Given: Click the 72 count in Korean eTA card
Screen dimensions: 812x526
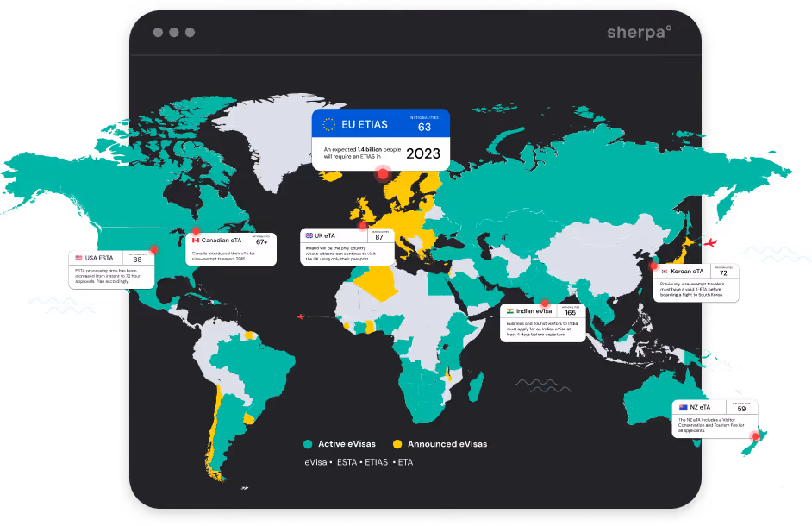Looking at the screenshot, I should [723, 273].
